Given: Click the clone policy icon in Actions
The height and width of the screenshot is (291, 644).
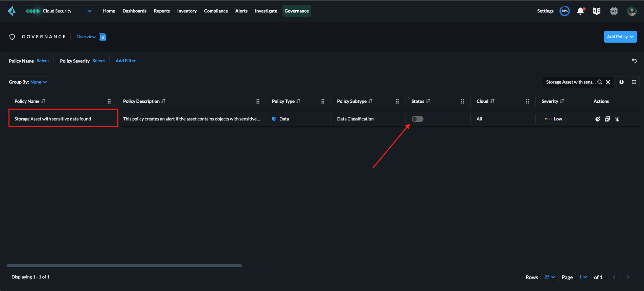Looking at the screenshot, I should click(607, 119).
